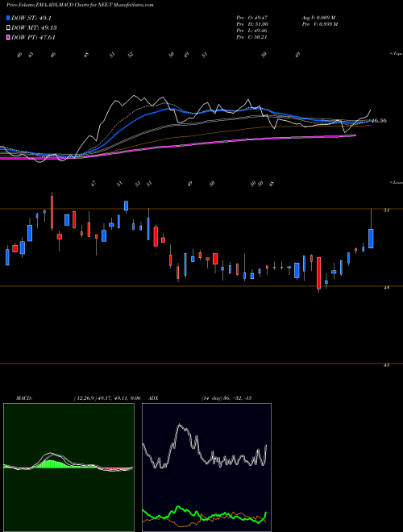Click the last blue candlestick near 51
The image size is (403, 532).
click(x=371, y=239)
